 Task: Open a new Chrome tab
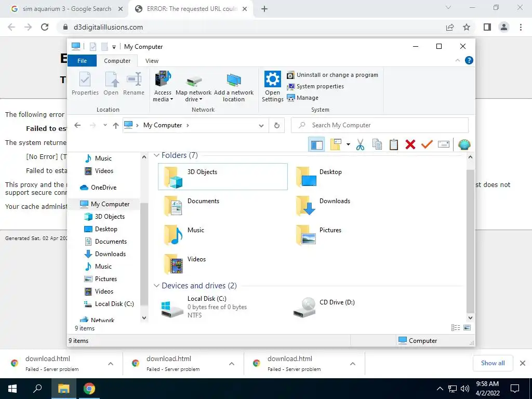click(x=264, y=9)
